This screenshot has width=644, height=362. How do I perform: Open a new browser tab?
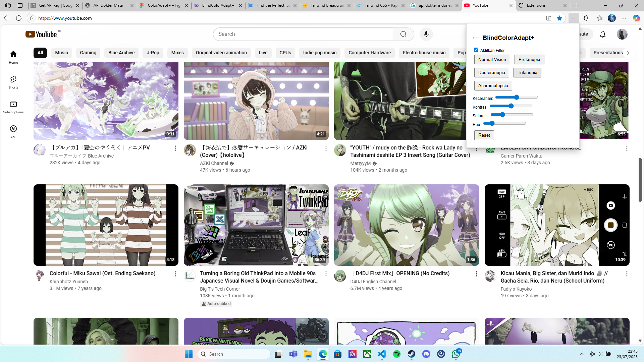(576, 5)
